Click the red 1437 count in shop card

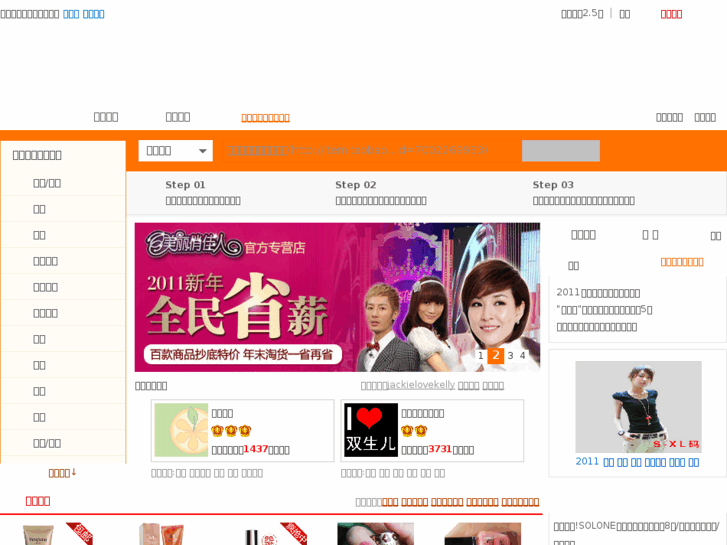[x=255, y=449]
